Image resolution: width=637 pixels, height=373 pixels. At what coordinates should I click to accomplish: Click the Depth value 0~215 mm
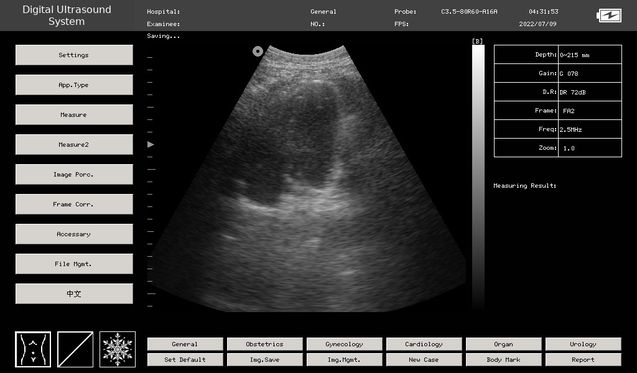click(574, 55)
